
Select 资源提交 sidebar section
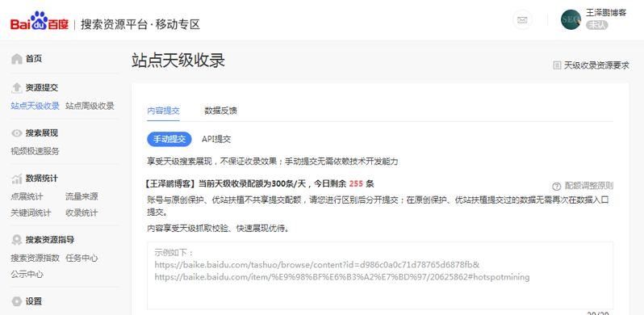(x=42, y=87)
